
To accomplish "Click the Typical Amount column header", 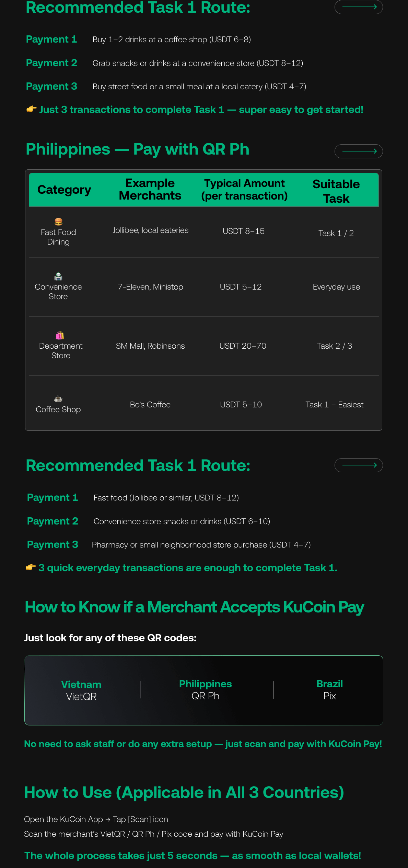I will (x=244, y=190).
